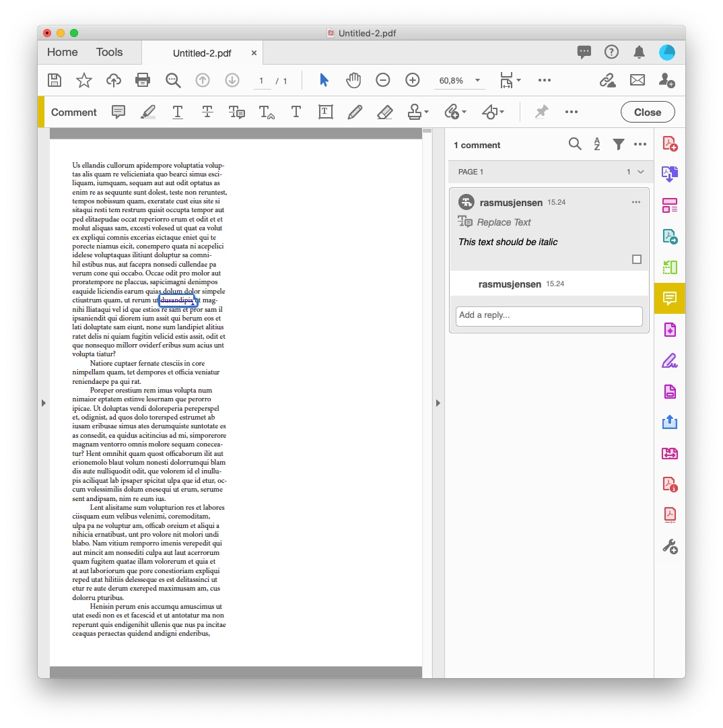Select the Highlight text tool
The image size is (723, 728).
[x=148, y=112]
